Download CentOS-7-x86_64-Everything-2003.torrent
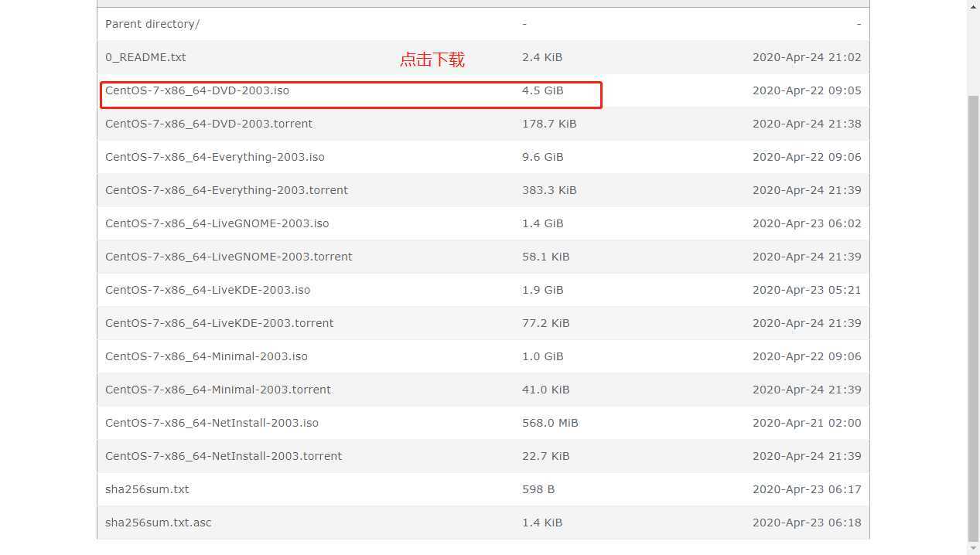This screenshot has width=980, height=555. [227, 190]
